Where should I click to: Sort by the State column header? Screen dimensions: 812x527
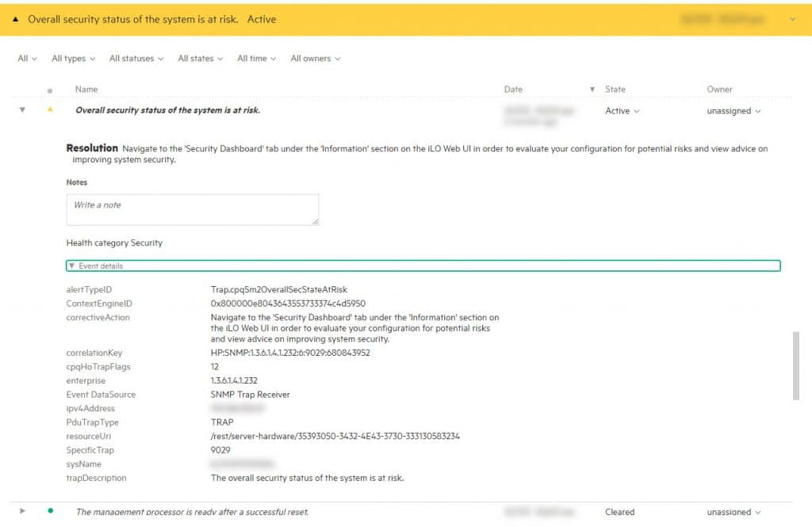coord(615,89)
